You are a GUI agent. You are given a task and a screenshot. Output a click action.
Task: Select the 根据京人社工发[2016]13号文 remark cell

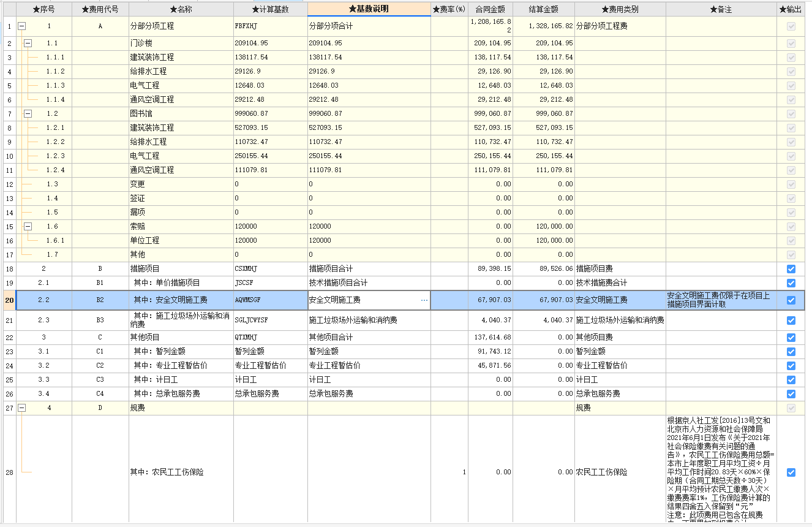721,469
